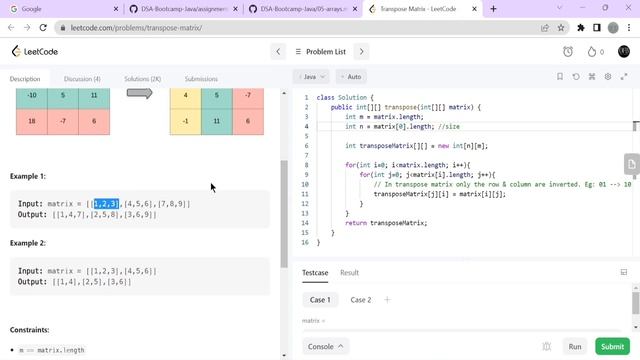Go to previous problem arrow

(x=278, y=52)
